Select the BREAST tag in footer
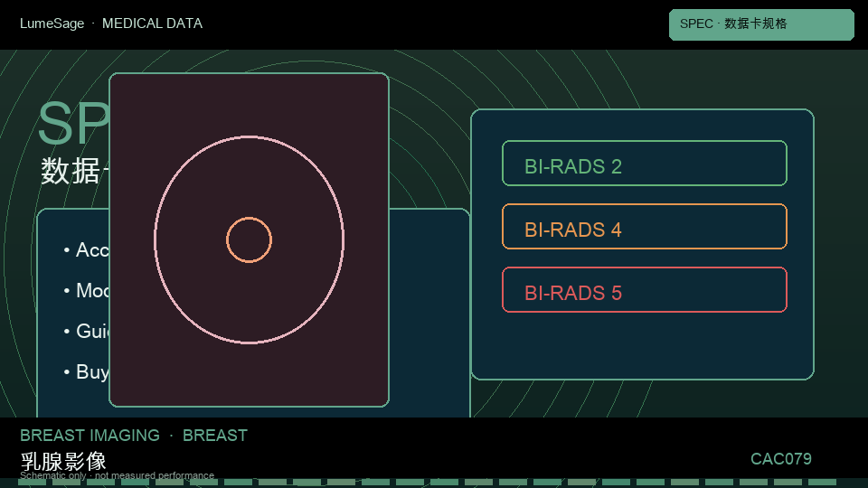This screenshot has width=868, height=488. point(215,436)
